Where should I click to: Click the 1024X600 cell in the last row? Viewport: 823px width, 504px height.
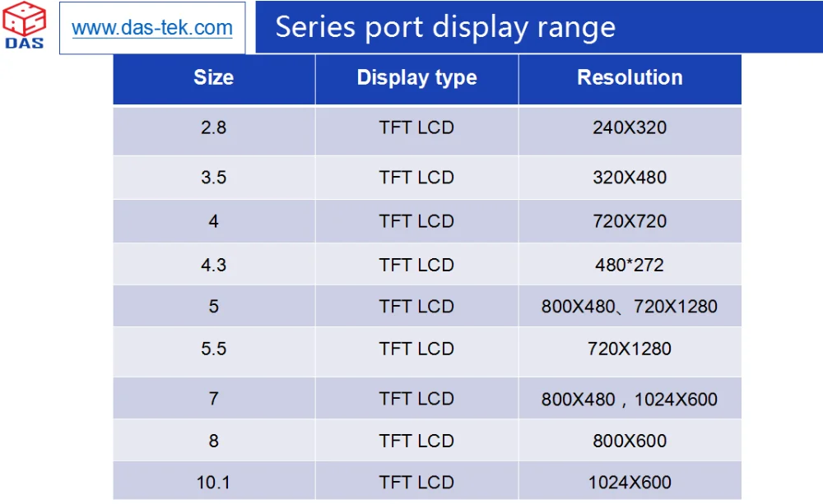click(630, 481)
